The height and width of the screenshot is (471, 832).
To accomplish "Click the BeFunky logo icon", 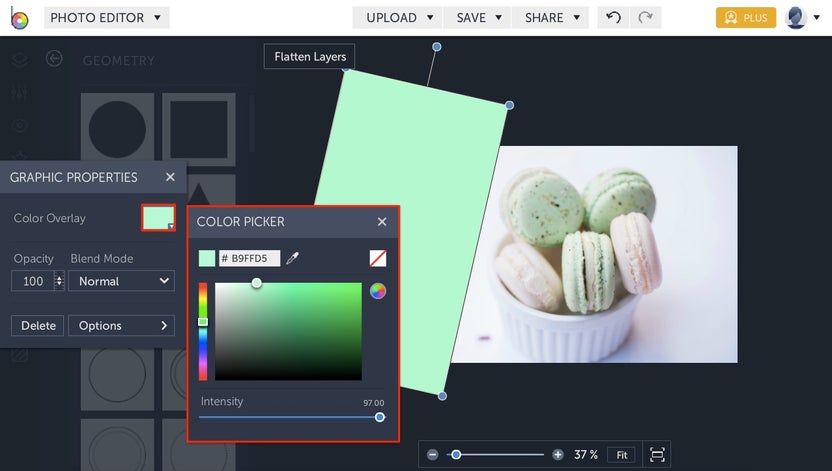I will click(19, 18).
